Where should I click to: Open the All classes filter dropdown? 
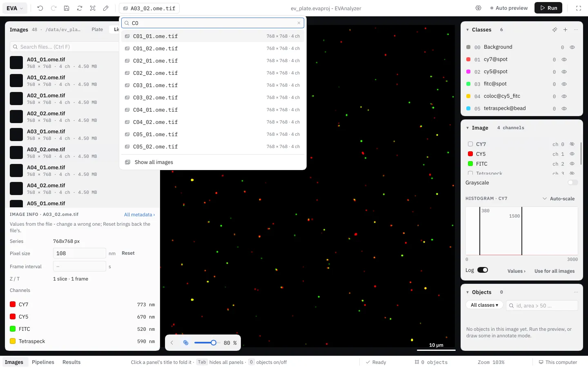point(484,305)
